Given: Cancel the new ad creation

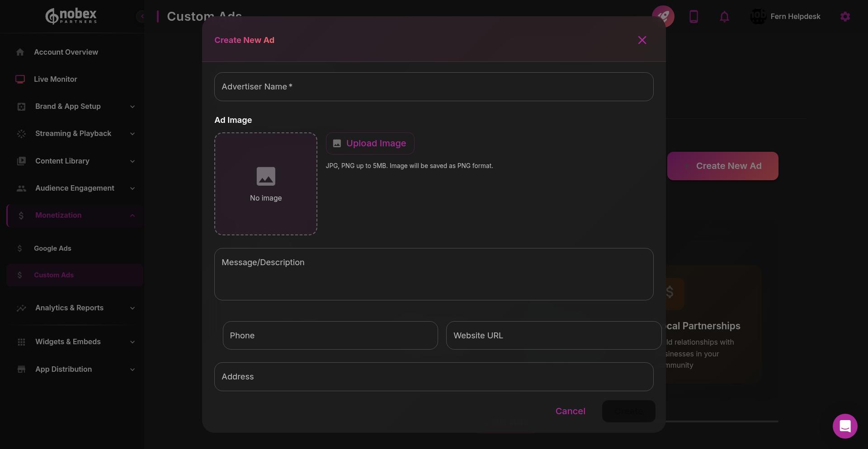Looking at the screenshot, I should pyautogui.click(x=571, y=411).
